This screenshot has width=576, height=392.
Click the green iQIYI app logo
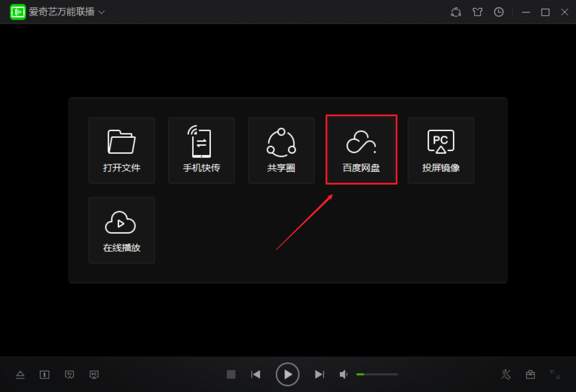coord(18,12)
